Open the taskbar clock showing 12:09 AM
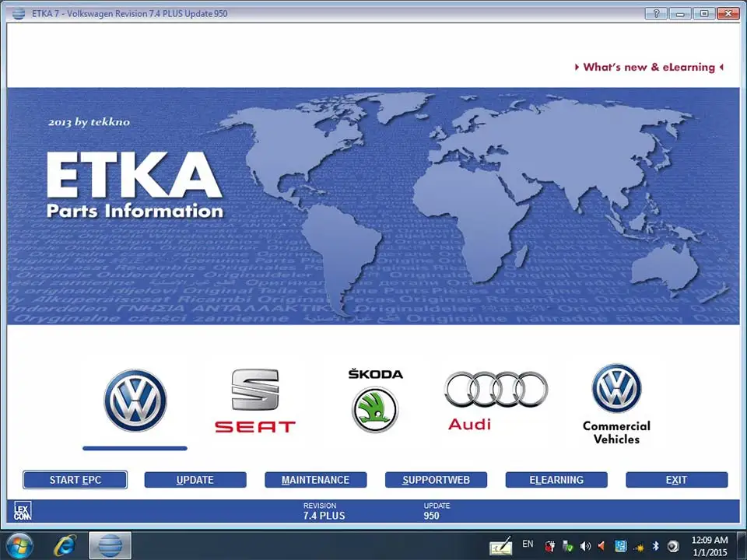747x560 pixels. pos(710,546)
